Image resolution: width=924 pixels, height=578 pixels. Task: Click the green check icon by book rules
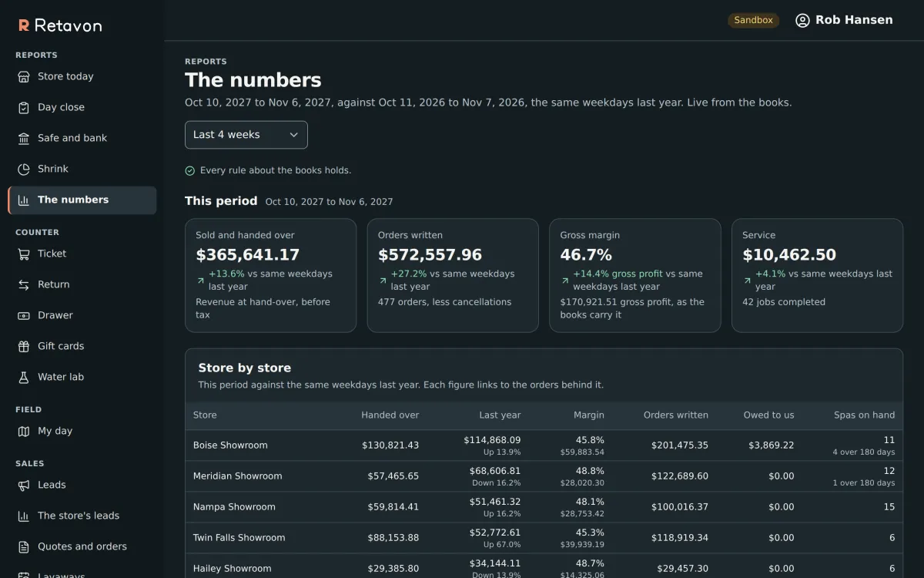coord(190,170)
